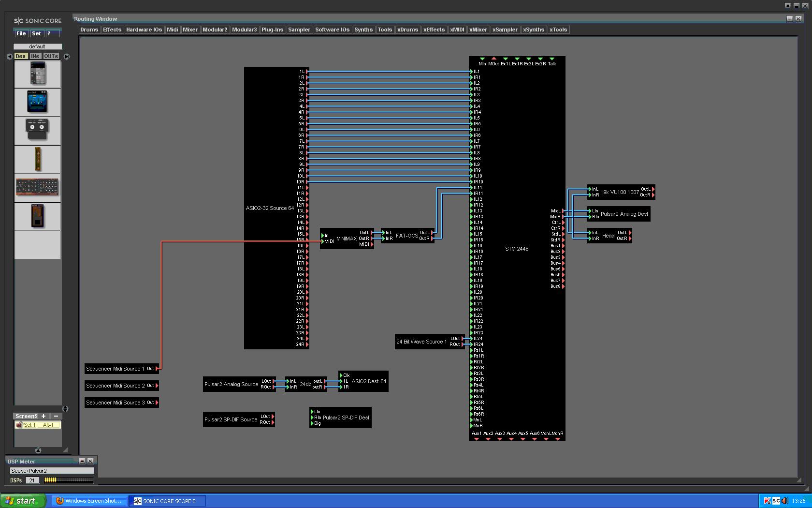Open the Software IOs category menu
The width and height of the screenshot is (812, 508).
(x=333, y=30)
